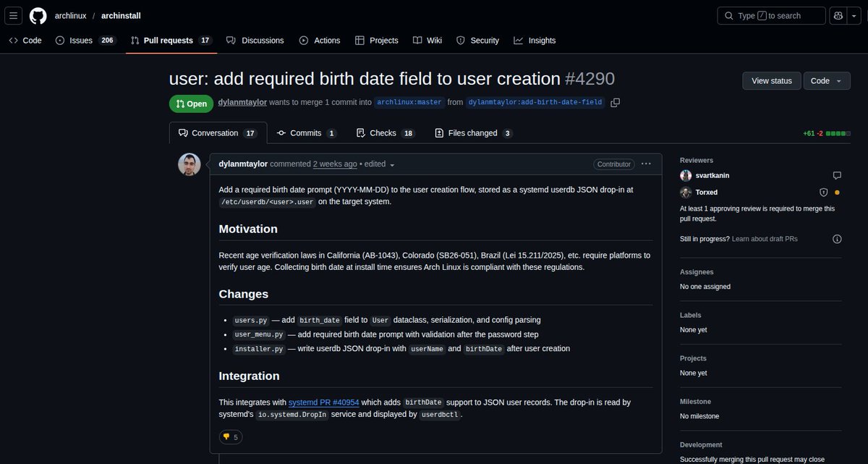Switch to the Checks tab
Image resolution: width=868 pixels, height=464 pixels.
coord(387,133)
